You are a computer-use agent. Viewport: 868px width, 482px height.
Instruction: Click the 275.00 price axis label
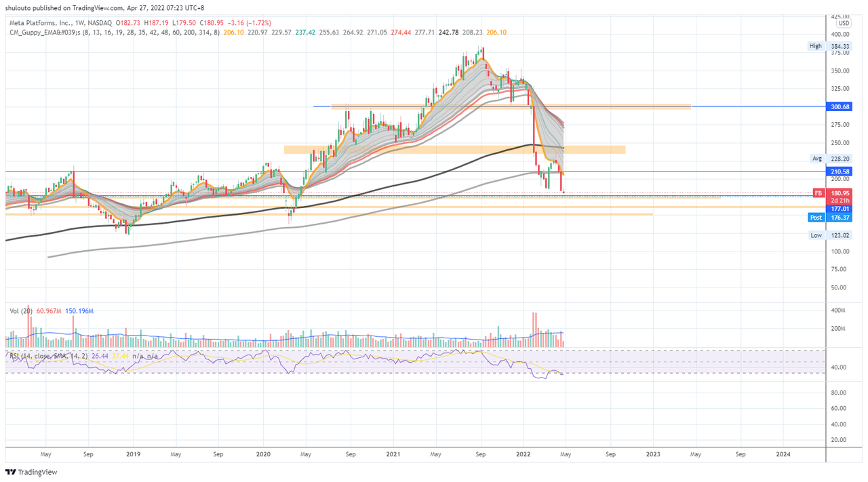tap(841, 125)
